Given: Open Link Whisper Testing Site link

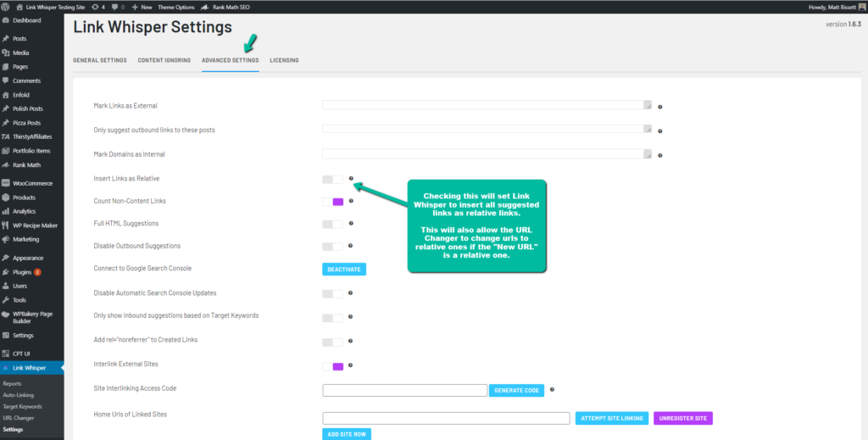Looking at the screenshot, I should [50, 7].
